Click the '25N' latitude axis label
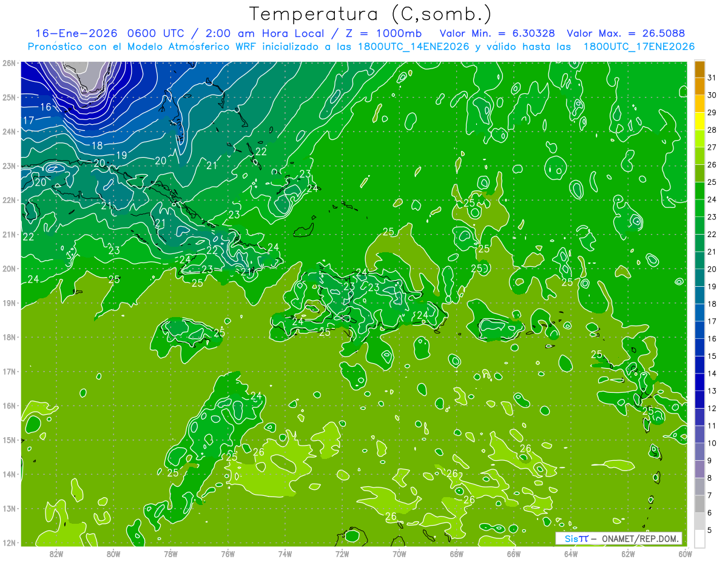 (x=9, y=97)
